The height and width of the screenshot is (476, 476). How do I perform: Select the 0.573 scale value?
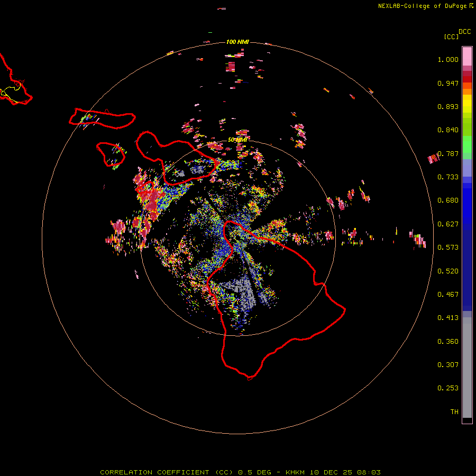point(448,248)
